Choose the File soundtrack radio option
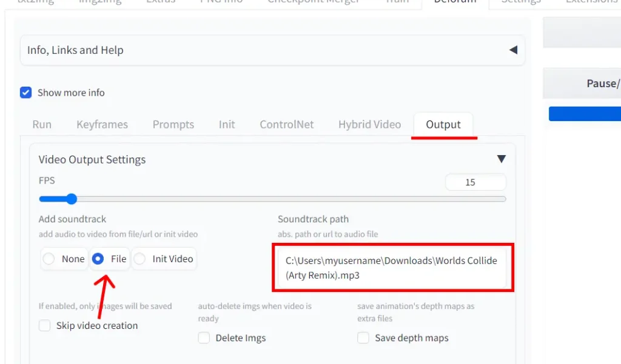Viewport: 621px width, 364px height. [98, 259]
